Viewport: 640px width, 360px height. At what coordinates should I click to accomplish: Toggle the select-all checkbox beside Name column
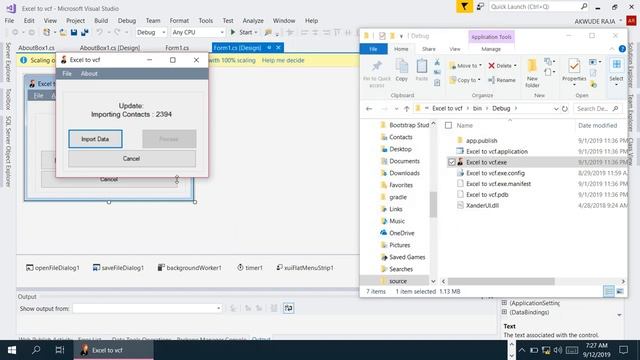tap(448, 125)
